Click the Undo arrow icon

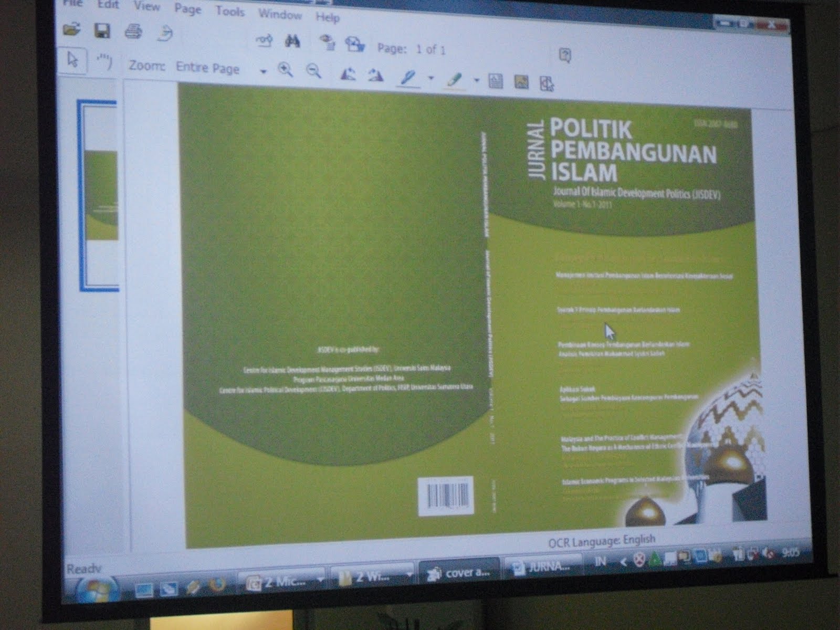(x=165, y=34)
